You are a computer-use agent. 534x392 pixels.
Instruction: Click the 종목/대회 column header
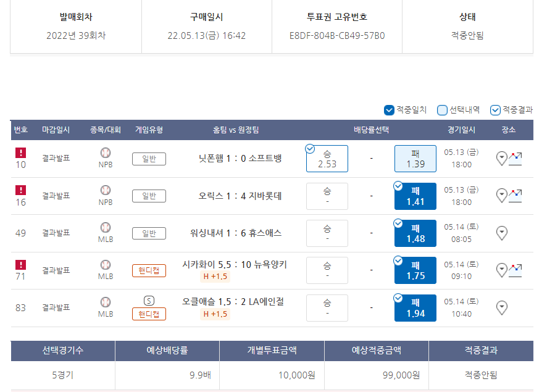click(106, 130)
